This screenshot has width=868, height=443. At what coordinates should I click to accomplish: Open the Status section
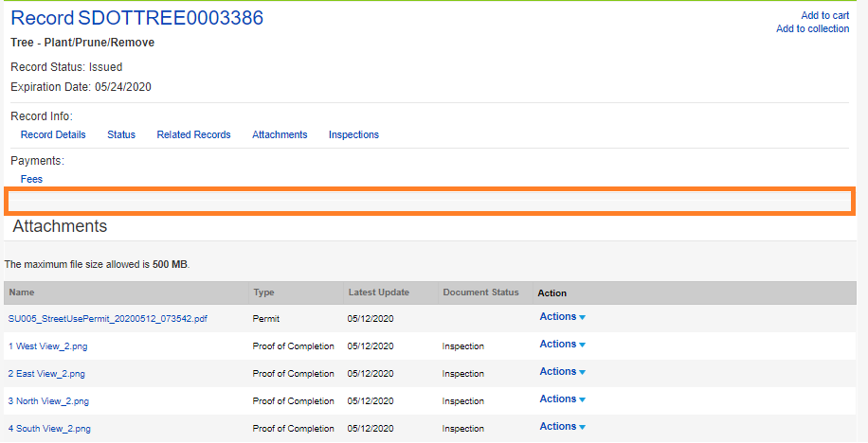pyautogui.click(x=121, y=135)
